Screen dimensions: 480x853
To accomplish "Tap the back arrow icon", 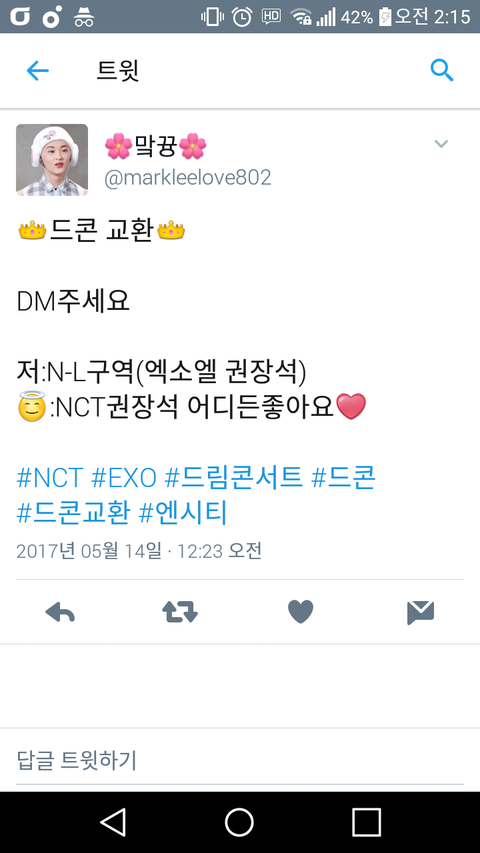I will tap(38, 71).
